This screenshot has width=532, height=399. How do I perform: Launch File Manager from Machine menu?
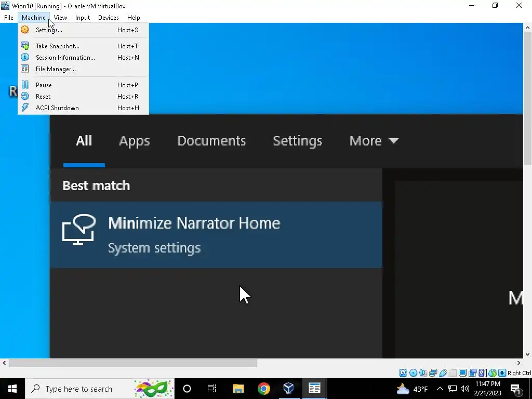83,69
